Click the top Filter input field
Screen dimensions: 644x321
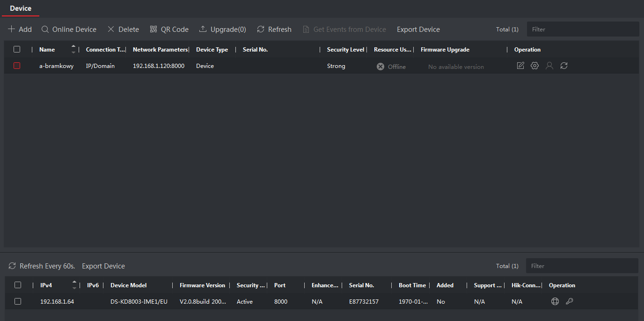583,30
